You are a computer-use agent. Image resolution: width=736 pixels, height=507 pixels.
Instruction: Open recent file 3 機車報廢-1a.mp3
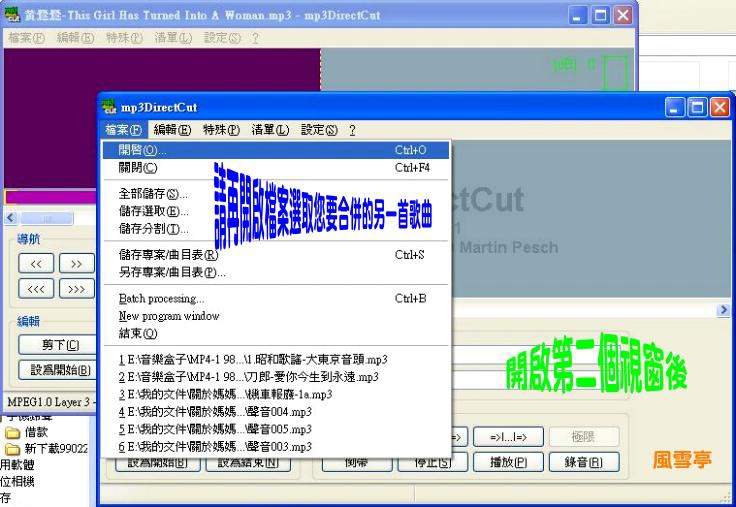[276, 394]
